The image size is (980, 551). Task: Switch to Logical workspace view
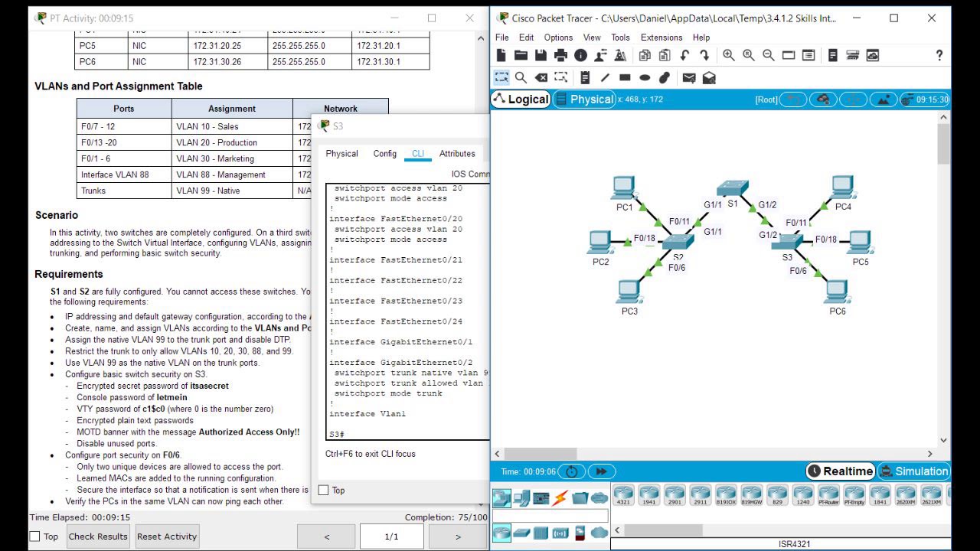tap(521, 99)
